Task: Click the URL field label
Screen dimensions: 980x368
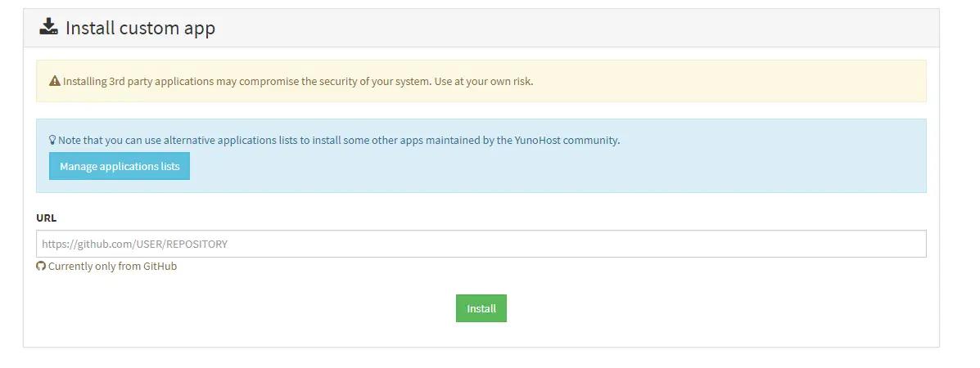Action: tap(47, 218)
